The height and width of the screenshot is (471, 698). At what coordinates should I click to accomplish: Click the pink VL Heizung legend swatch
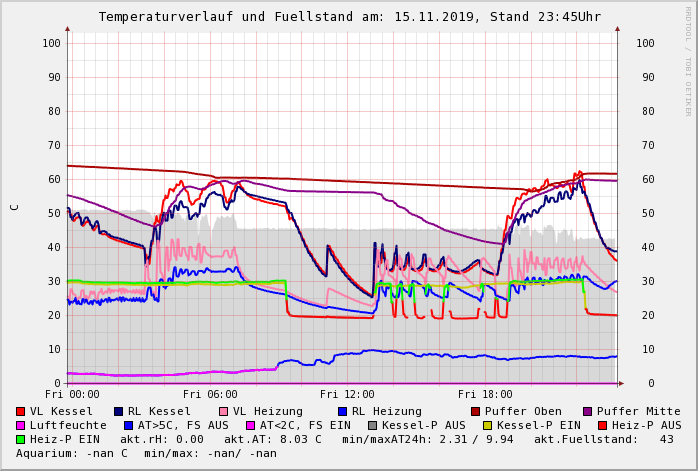tap(224, 411)
